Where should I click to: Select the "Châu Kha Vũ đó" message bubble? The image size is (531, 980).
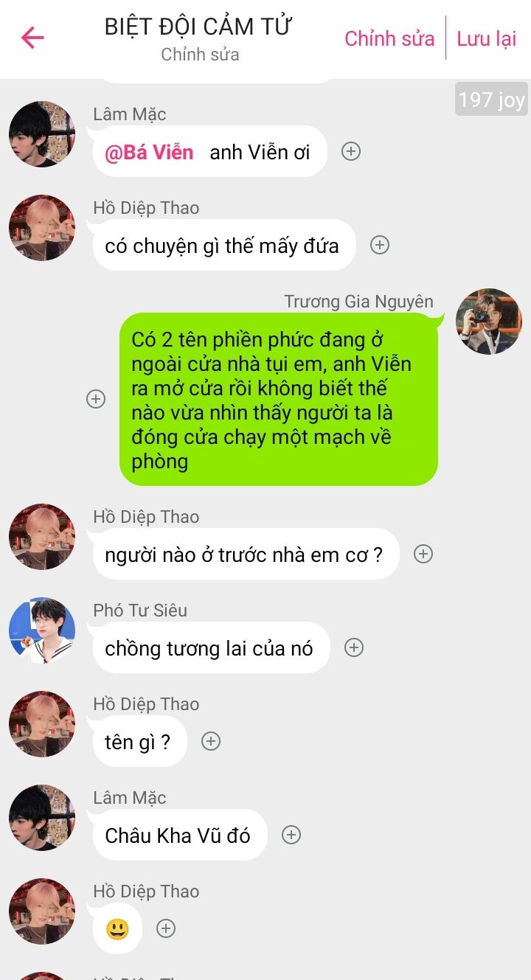[x=178, y=835]
